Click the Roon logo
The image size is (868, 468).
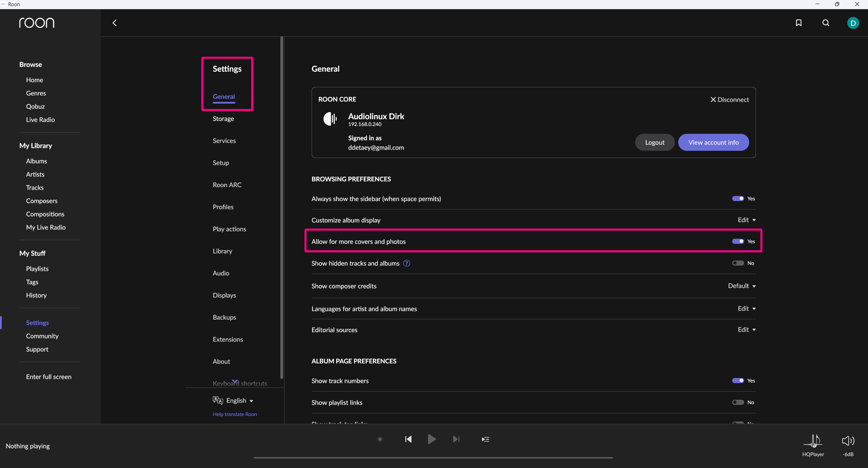tap(37, 23)
